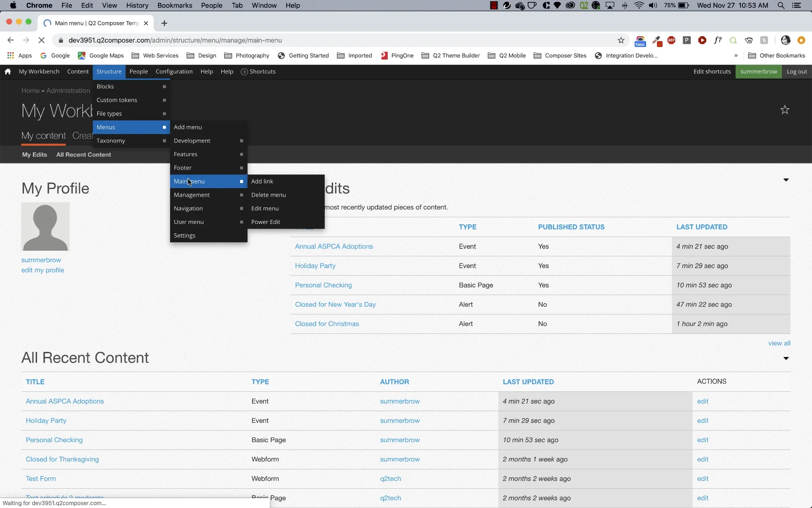This screenshot has height=508, width=812.
Task: Click the profile avatar picture
Action: click(x=45, y=226)
